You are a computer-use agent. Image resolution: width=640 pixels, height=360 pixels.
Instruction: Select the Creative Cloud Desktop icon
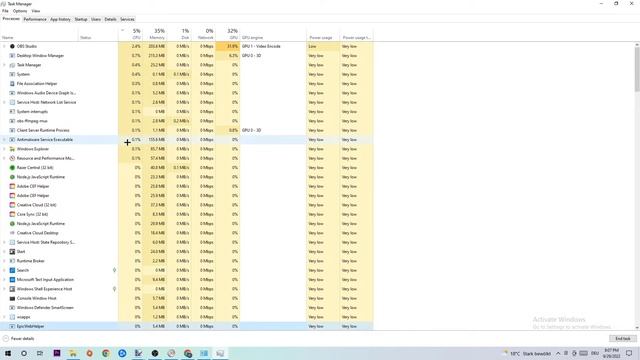point(12,233)
